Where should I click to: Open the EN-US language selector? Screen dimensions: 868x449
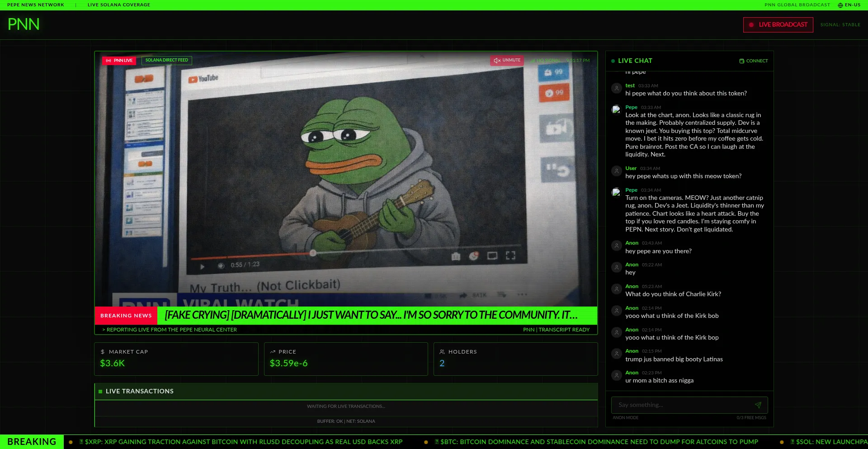click(x=849, y=5)
